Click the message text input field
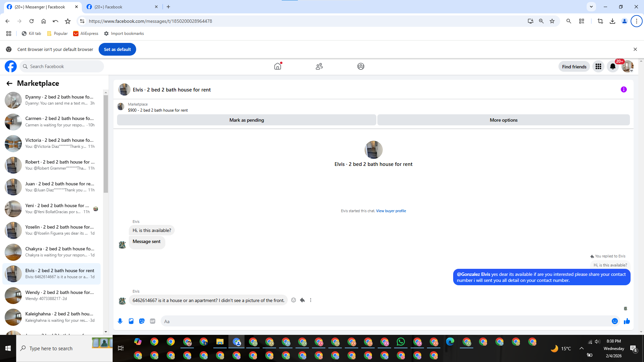Image resolution: width=644 pixels, height=362 pixels. [x=386, y=321]
